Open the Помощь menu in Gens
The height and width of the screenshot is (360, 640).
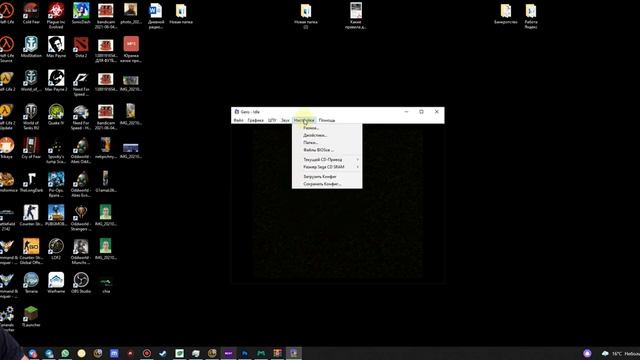tap(327, 120)
